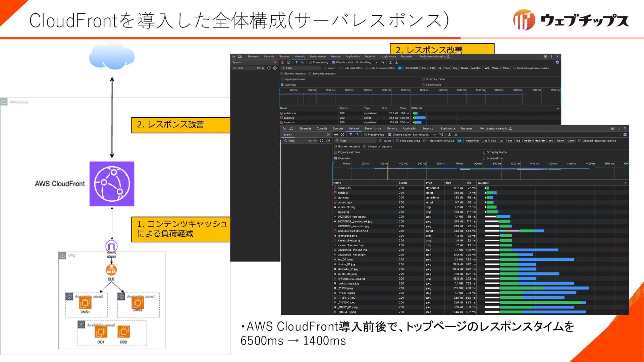Click the inspect element icon in rear DevTools window
This screenshot has height=362, width=644.
point(234,57)
